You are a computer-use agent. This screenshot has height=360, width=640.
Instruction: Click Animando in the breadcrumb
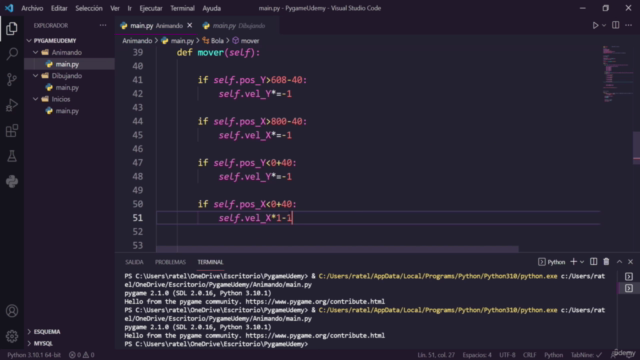coord(137,41)
